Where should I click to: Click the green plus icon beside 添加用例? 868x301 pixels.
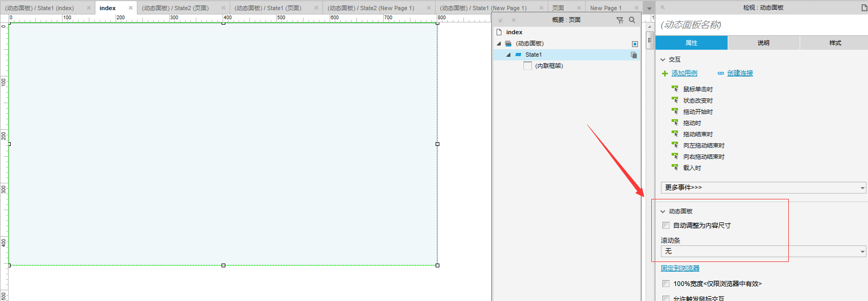(x=665, y=74)
